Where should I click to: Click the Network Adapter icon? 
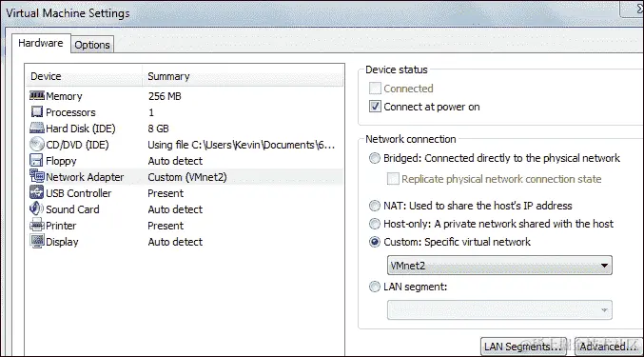click(x=37, y=177)
